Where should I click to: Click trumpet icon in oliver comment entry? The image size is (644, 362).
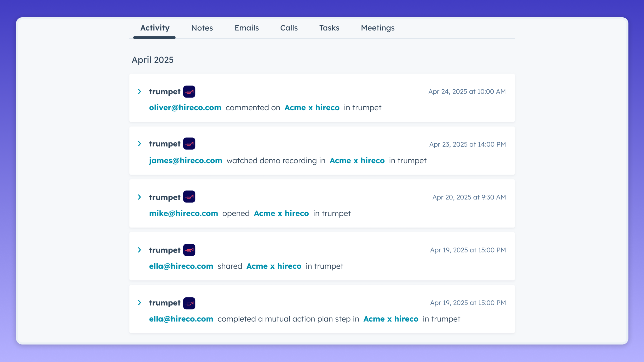pyautogui.click(x=189, y=92)
